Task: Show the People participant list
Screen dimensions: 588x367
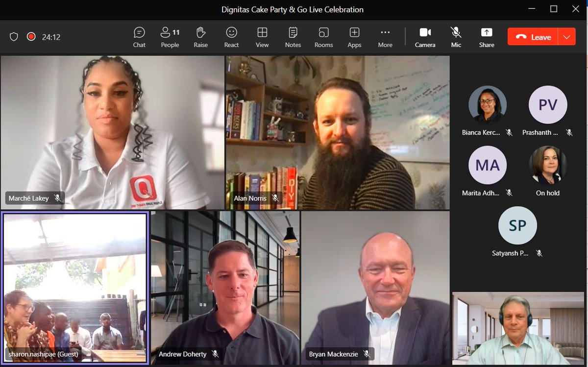Action: 170,37
